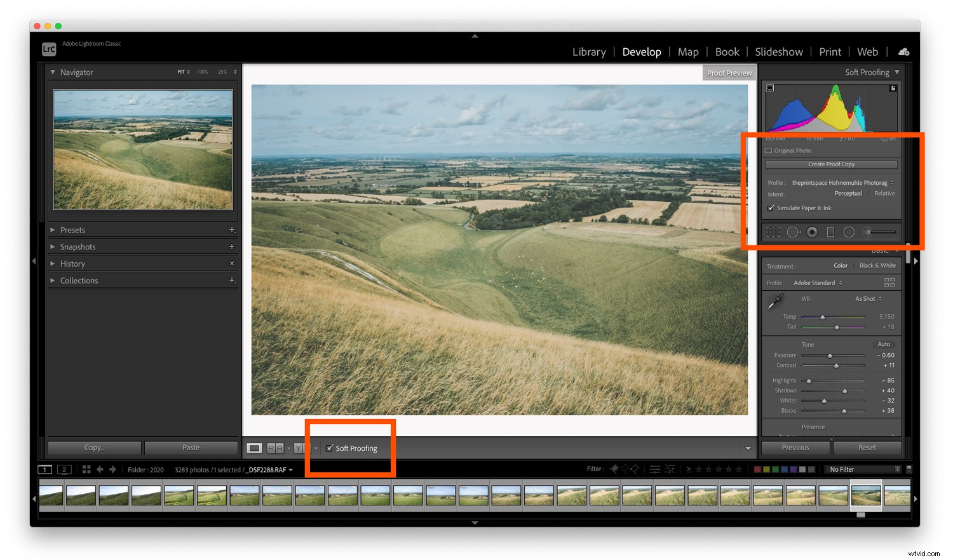
Task: Open the No Filter preset dropdown
Action: pos(862,469)
